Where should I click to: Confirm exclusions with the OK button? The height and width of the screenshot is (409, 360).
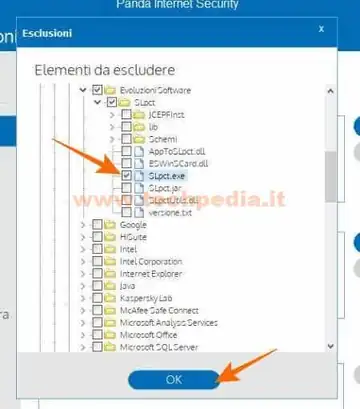point(174,379)
